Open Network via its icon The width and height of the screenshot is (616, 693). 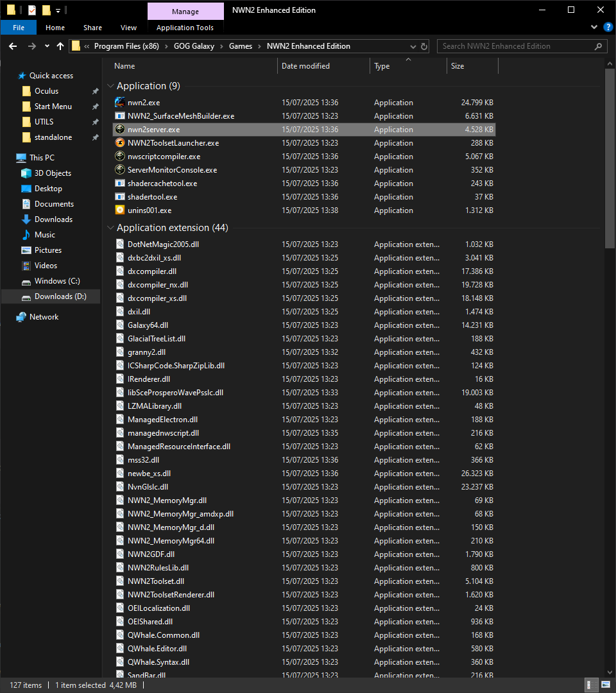21,317
